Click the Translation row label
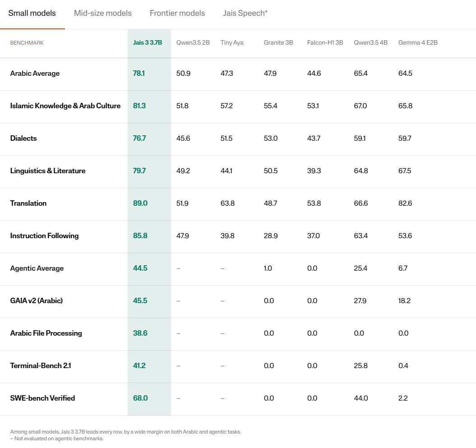Viewport: 476px width, 448px height. pos(28,203)
